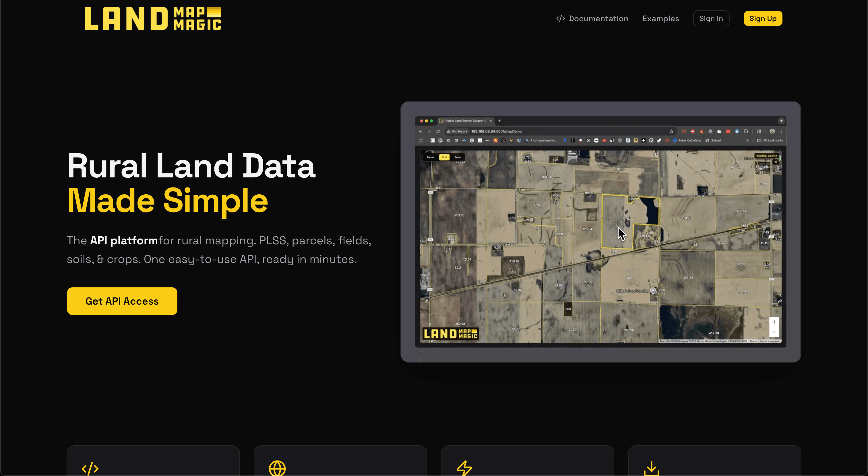
Task: Click the parcel labeled 203.03
Action: [459, 215]
